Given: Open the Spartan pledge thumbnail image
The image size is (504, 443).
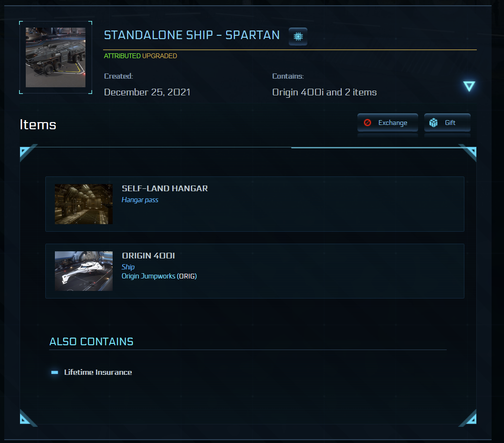Looking at the screenshot, I should 55,57.
